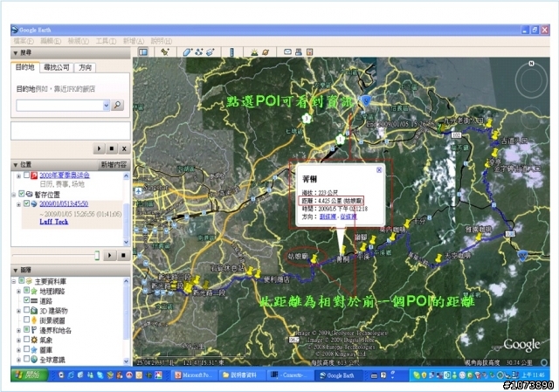
Task: Toggle the 主要資料庫 layer checkbox
Action: click(x=21, y=281)
